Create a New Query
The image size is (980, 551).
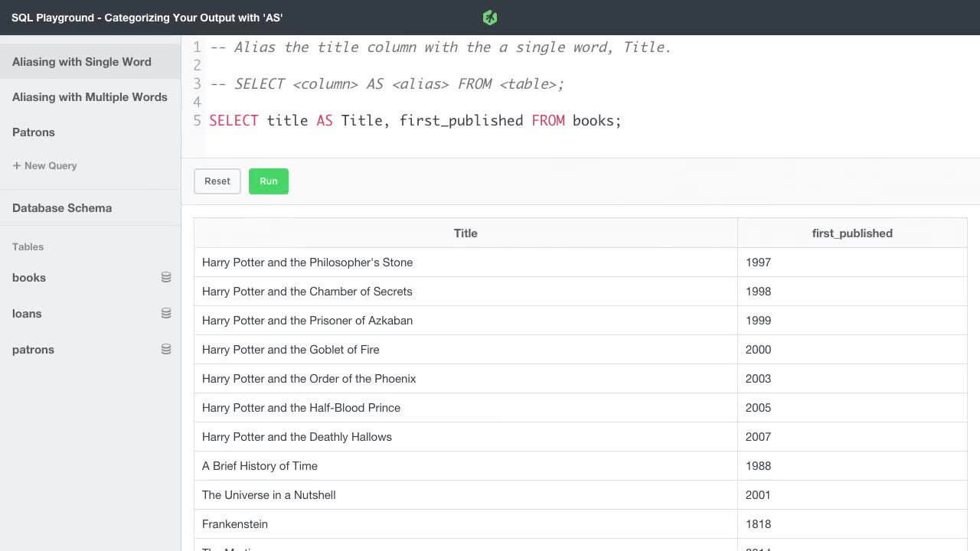pos(44,165)
